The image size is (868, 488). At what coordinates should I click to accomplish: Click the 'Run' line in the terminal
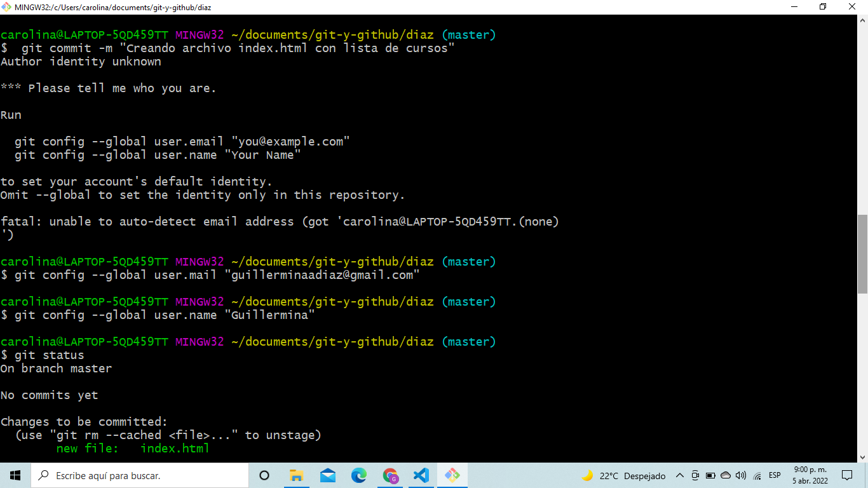[x=11, y=115]
